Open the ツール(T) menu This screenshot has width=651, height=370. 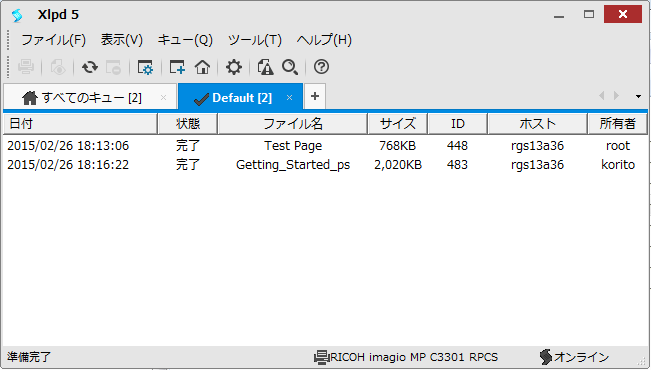255,40
